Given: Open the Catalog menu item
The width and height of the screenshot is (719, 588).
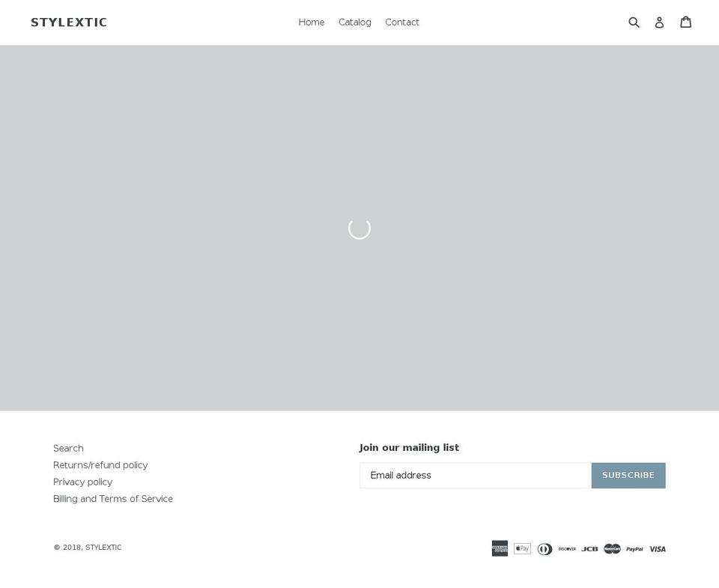Looking at the screenshot, I should (355, 22).
